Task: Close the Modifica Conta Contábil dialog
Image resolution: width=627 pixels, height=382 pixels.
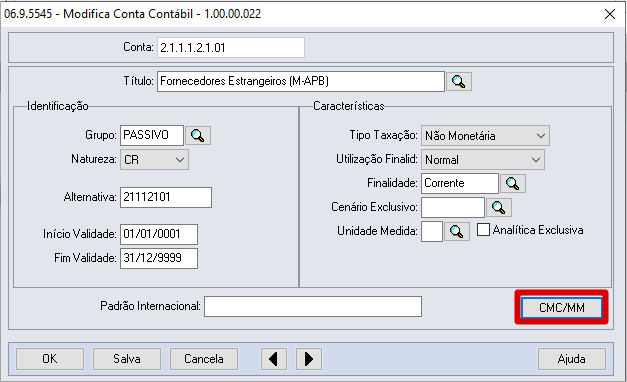Action: pyautogui.click(x=610, y=14)
